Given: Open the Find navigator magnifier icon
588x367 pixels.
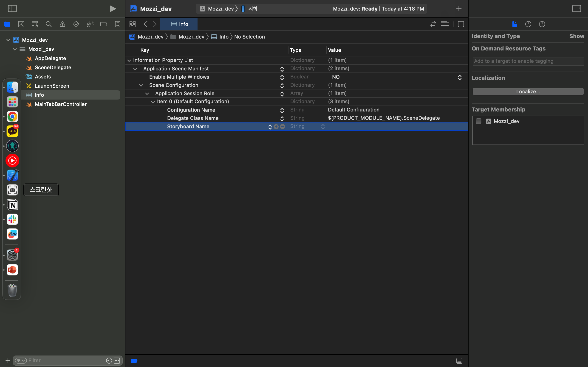Looking at the screenshot, I should point(49,24).
